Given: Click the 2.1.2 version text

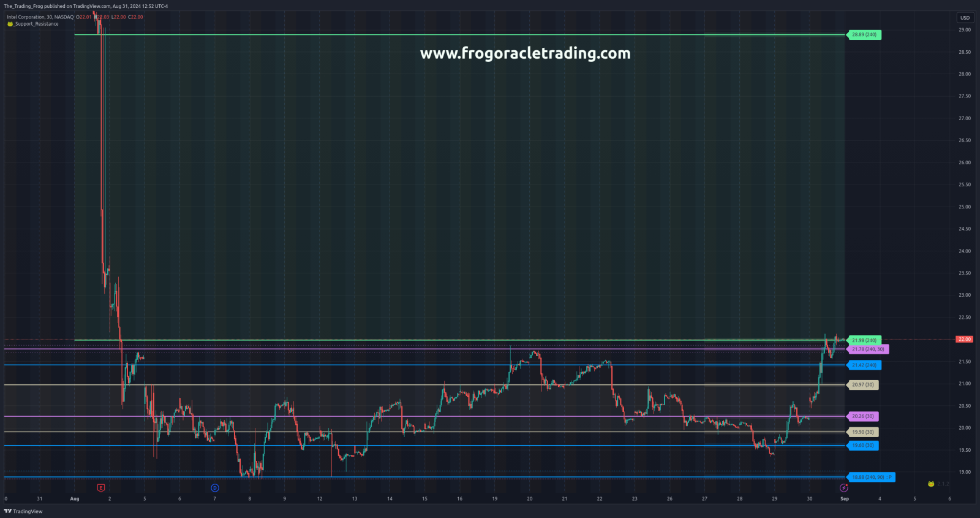Looking at the screenshot, I should [943, 484].
